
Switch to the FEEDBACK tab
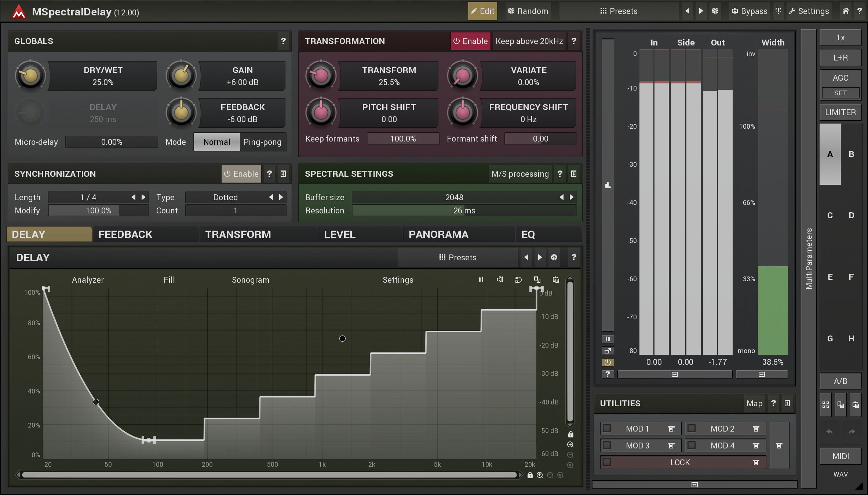pyautogui.click(x=125, y=234)
